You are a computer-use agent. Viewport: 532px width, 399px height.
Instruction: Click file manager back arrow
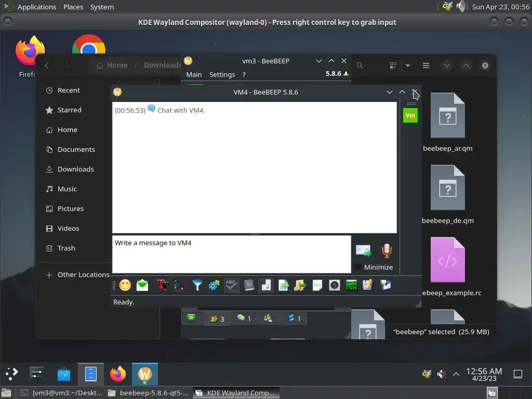(x=47, y=65)
